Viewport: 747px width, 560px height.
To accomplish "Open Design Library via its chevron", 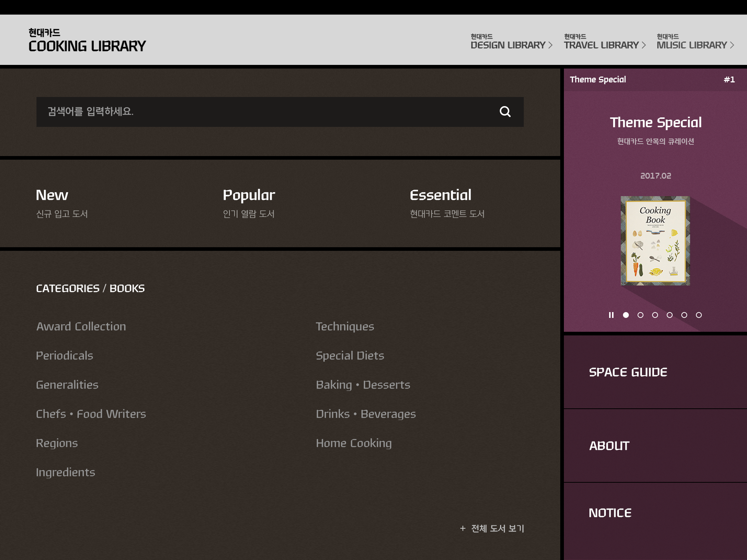I will pos(550,45).
